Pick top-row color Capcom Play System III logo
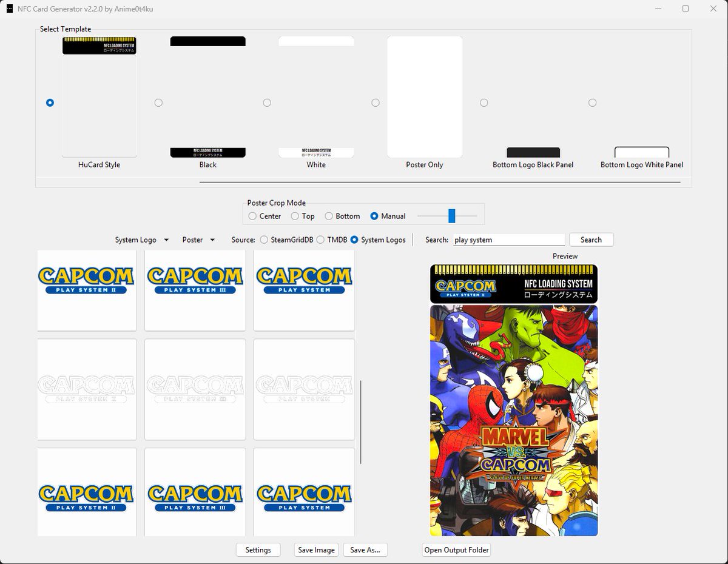 tap(195, 290)
